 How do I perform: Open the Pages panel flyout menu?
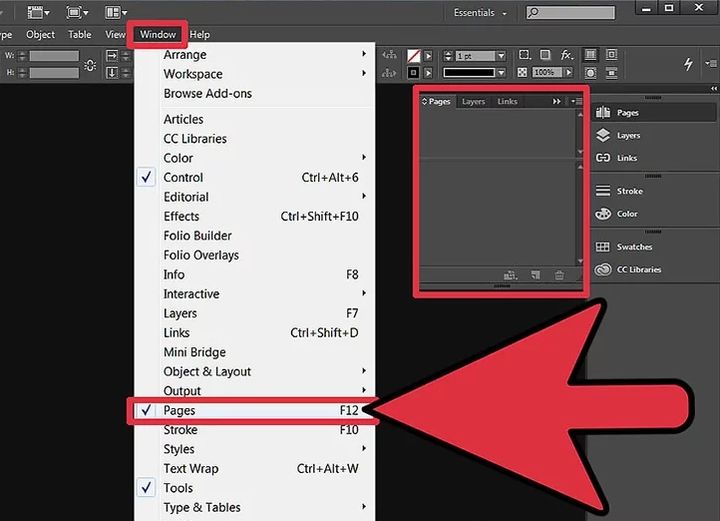(577, 101)
